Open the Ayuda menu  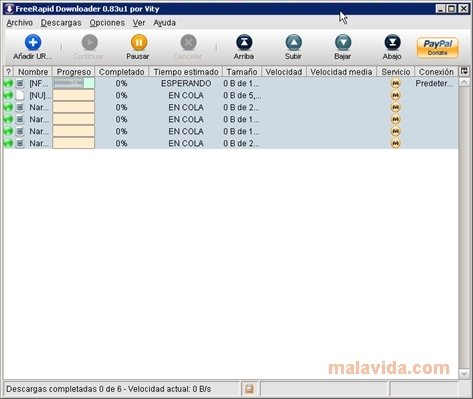164,23
